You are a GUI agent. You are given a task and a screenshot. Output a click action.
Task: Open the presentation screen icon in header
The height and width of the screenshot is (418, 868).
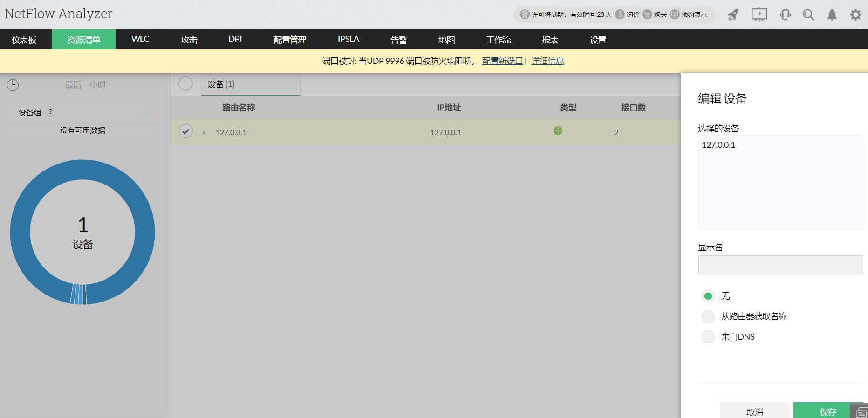coord(759,14)
